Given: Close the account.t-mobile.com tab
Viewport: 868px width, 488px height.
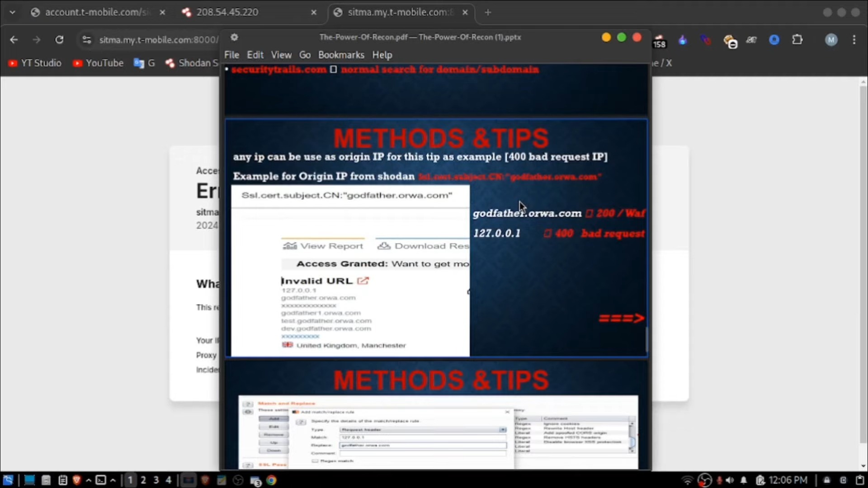Looking at the screenshot, I should tap(162, 12).
